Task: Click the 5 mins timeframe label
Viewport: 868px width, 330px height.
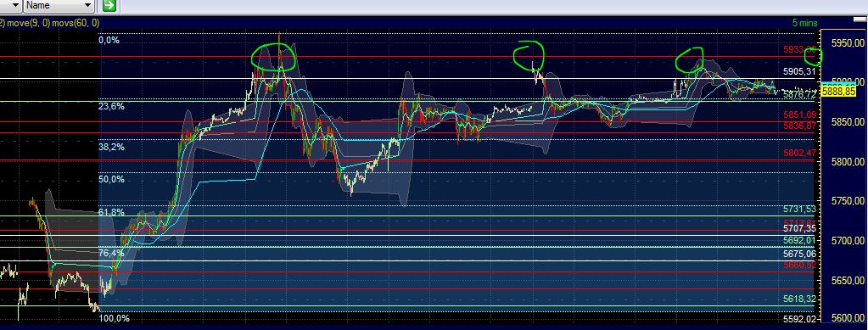Action: 804,23
